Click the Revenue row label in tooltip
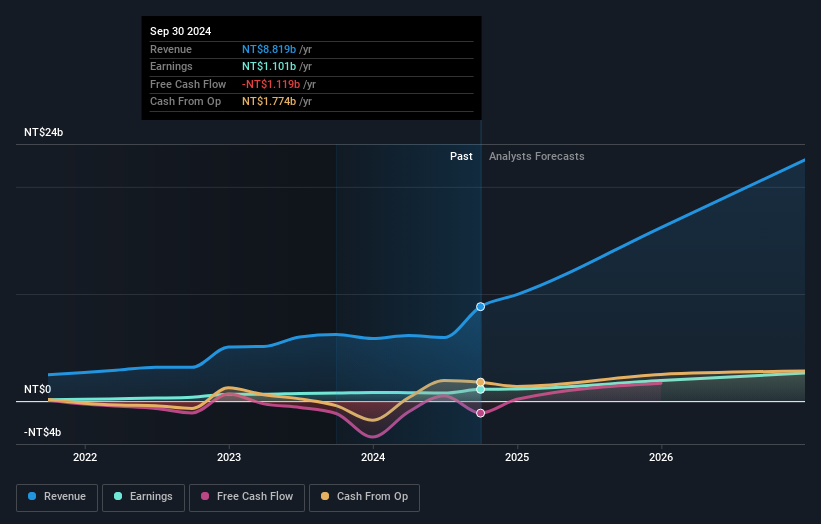 (x=171, y=49)
